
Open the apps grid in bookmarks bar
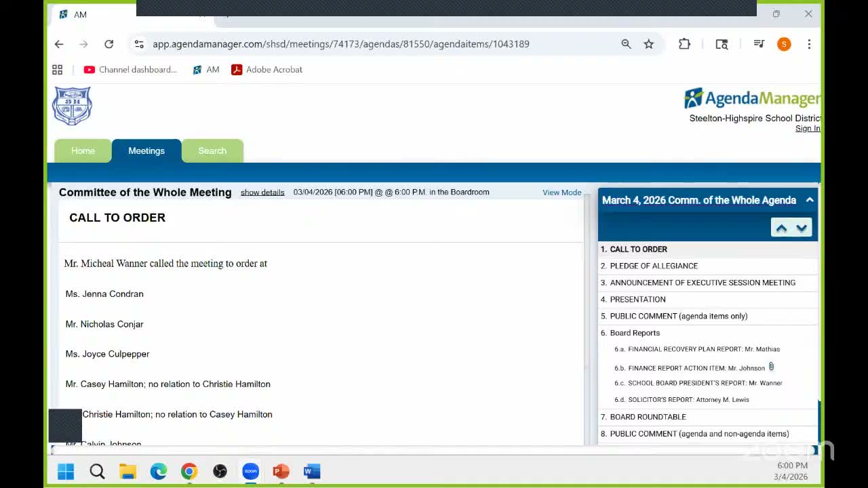click(x=58, y=70)
